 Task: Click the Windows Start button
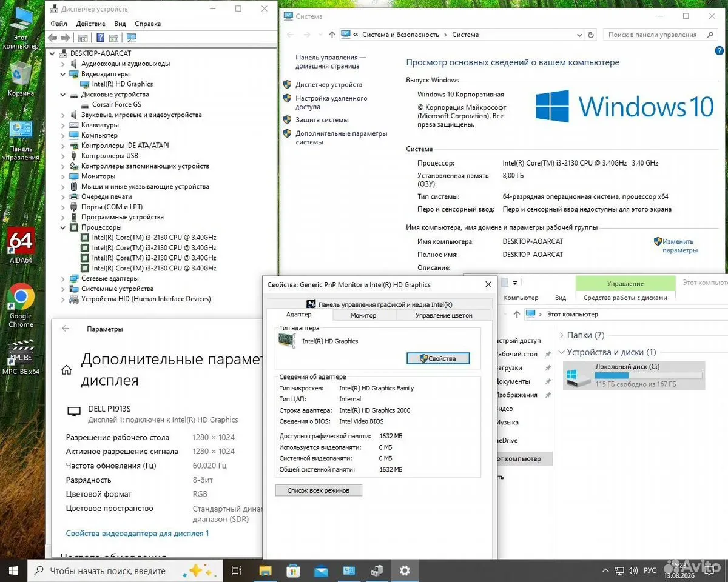pos(13,570)
